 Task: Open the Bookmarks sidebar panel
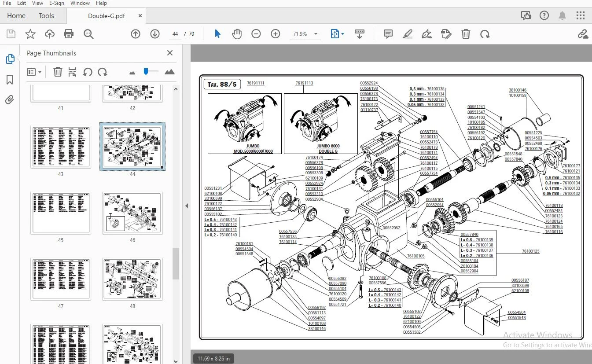coord(10,80)
